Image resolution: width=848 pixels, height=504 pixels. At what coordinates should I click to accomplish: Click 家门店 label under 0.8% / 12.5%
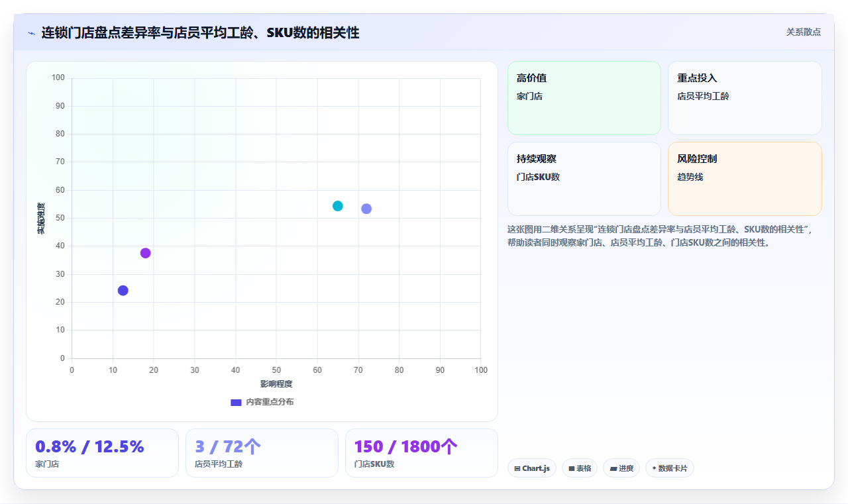pyautogui.click(x=48, y=464)
